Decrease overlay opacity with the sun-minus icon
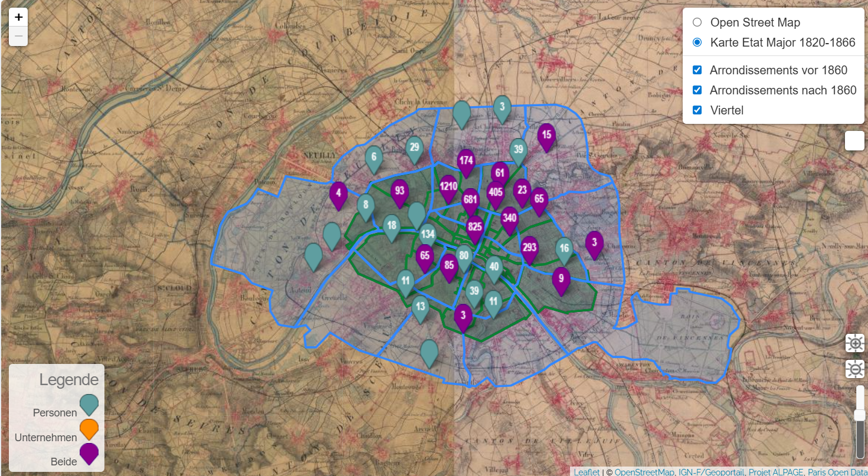The width and height of the screenshot is (868, 476). [x=855, y=369]
